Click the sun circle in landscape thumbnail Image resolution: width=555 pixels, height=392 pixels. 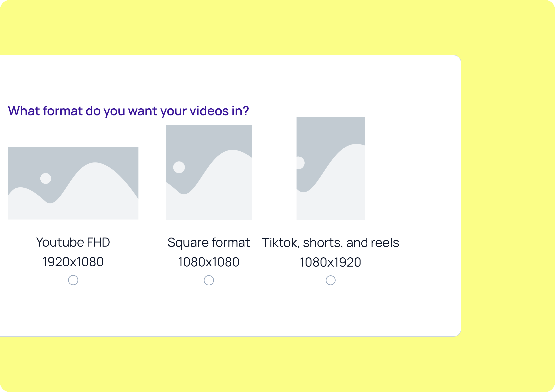(x=46, y=179)
